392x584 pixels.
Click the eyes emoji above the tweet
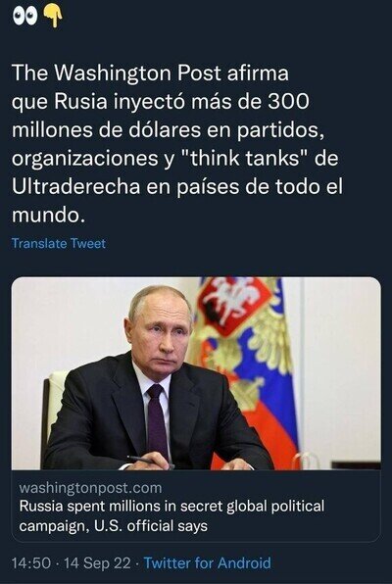tap(24, 17)
